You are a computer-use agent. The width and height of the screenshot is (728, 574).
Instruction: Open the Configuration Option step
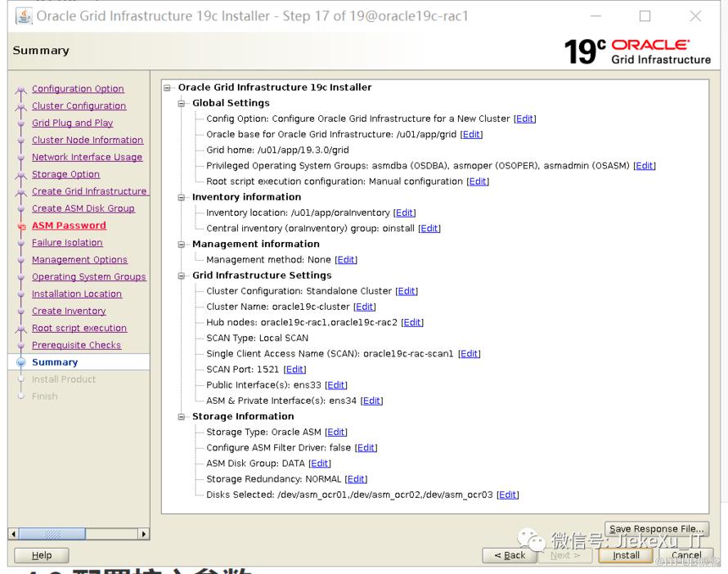[78, 89]
